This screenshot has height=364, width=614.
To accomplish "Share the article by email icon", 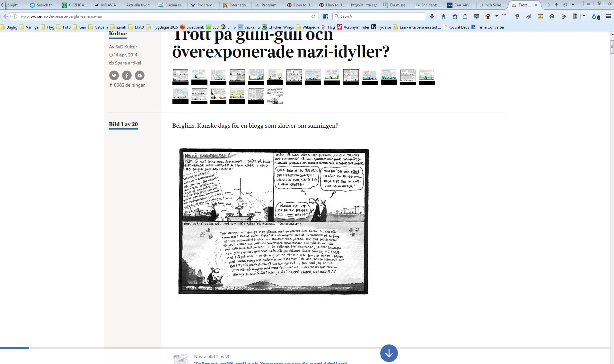I will tap(140, 75).
